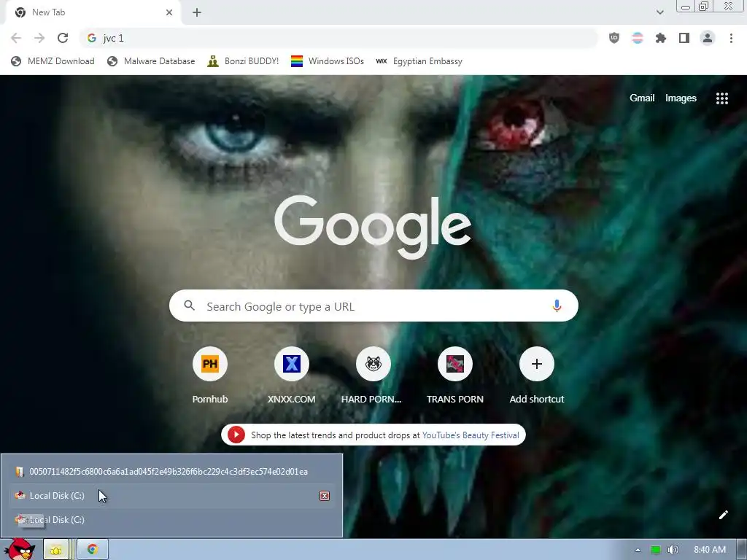Open the Images link
Image resolution: width=747 pixels, height=560 pixels.
pyautogui.click(x=681, y=98)
